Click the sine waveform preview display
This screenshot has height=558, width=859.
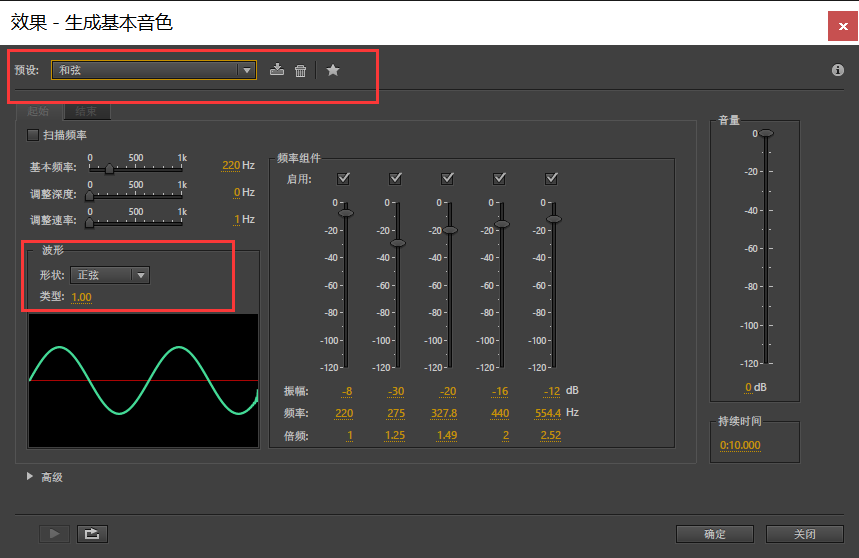coord(143,381)
